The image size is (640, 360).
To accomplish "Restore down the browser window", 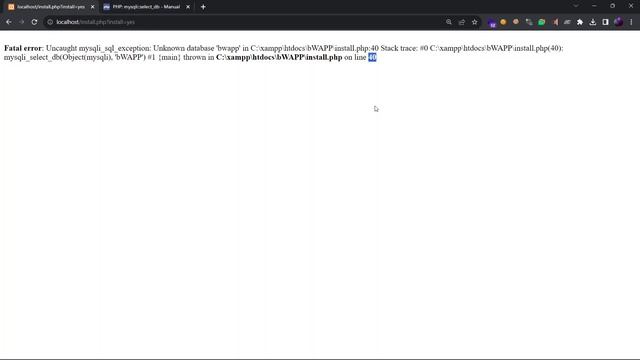I will click(x=612, y=6).
